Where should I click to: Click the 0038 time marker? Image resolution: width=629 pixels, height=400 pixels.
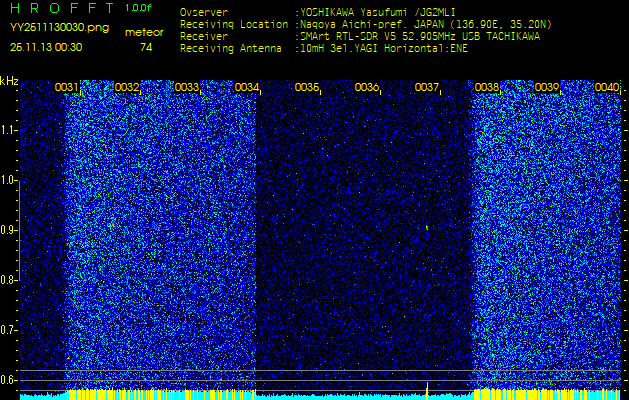point(487,87)
